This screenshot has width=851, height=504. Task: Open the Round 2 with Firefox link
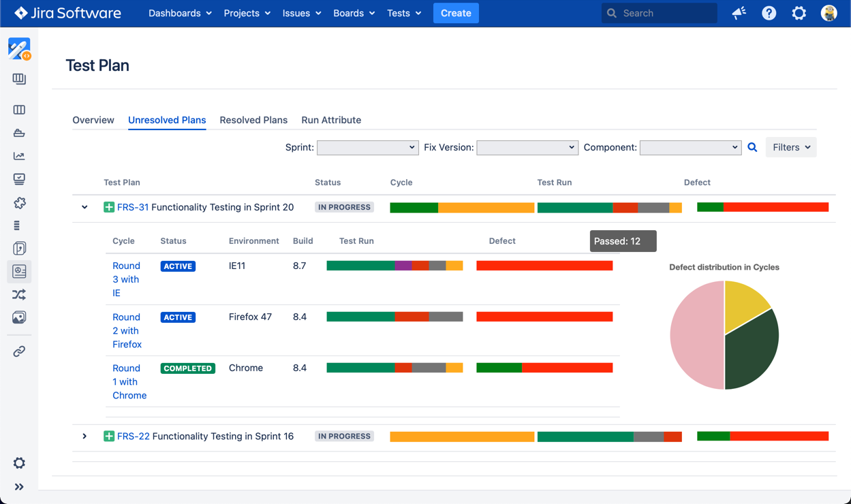(127, 330)
